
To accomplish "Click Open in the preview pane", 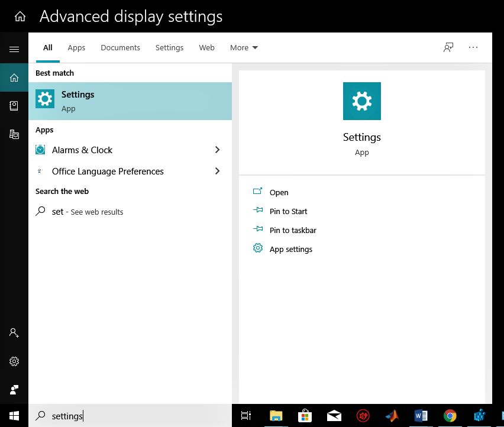I will pos(279,192).
